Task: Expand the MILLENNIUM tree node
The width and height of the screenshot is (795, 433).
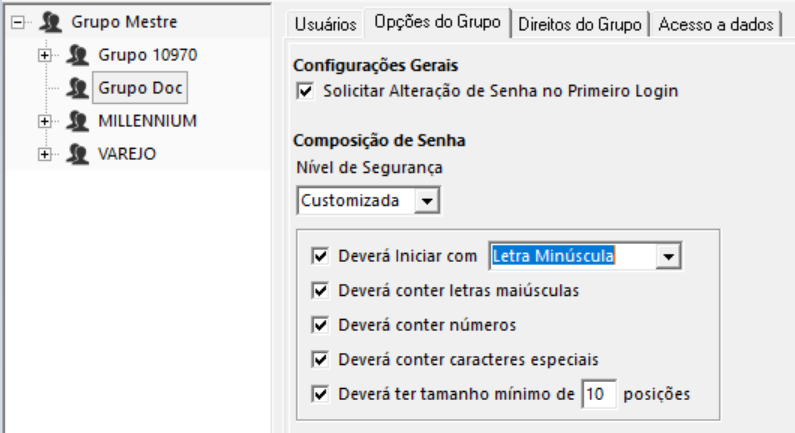Action: pos(44,121)
